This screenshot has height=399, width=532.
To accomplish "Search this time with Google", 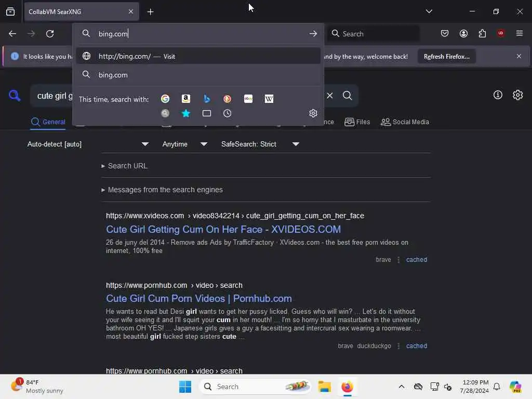I will (x=165, y=99).
